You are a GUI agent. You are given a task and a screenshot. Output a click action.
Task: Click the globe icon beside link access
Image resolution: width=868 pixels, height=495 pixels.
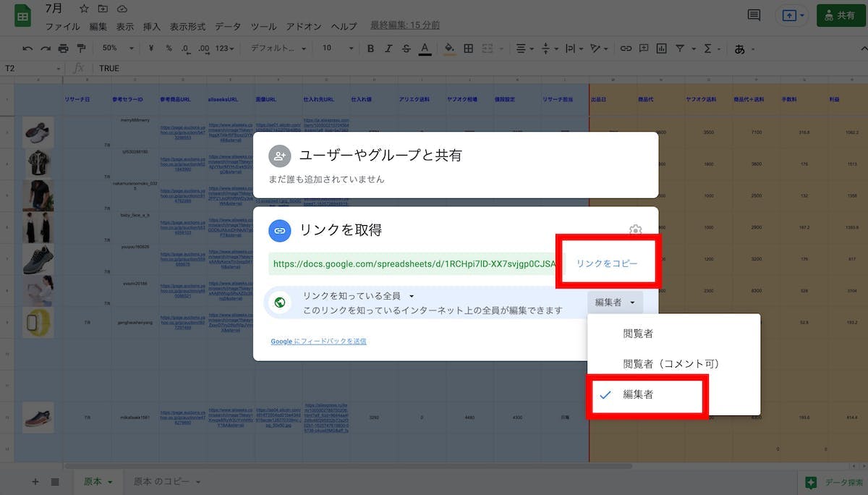click(279, 303)
